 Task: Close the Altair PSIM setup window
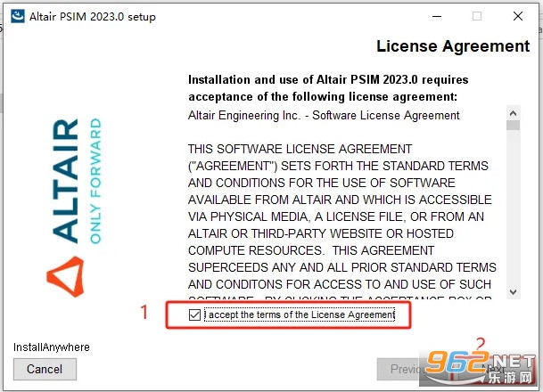pyautogui.click(x=518, y=16)
